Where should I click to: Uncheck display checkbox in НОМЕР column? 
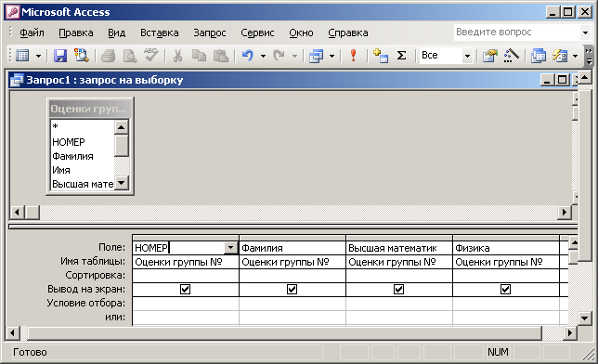pyautogui.click(x=186, y=289)
